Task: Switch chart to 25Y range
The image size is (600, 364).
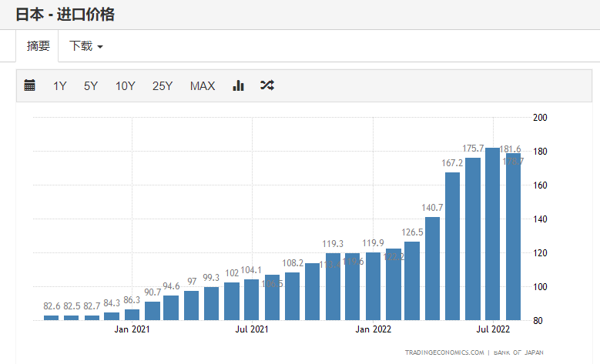Action: tap(163, 85)
